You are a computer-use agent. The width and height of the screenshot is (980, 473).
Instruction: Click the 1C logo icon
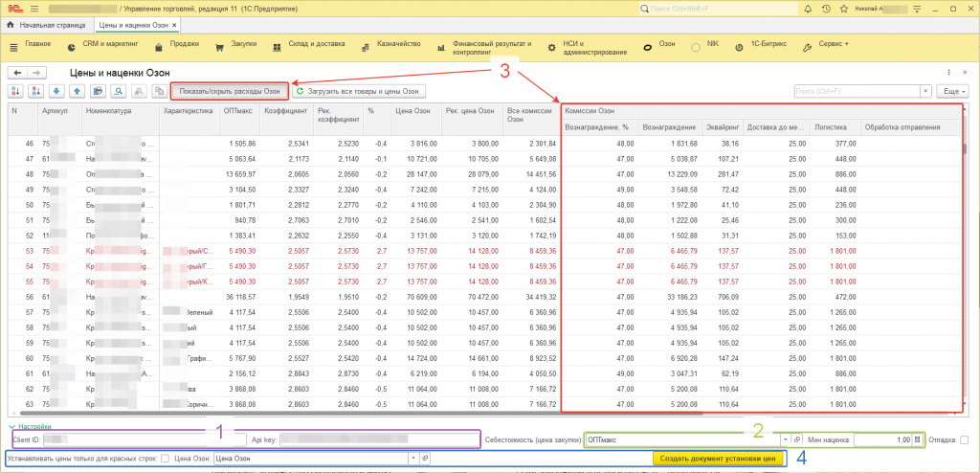pyautogui.click(x=13, y=10)
